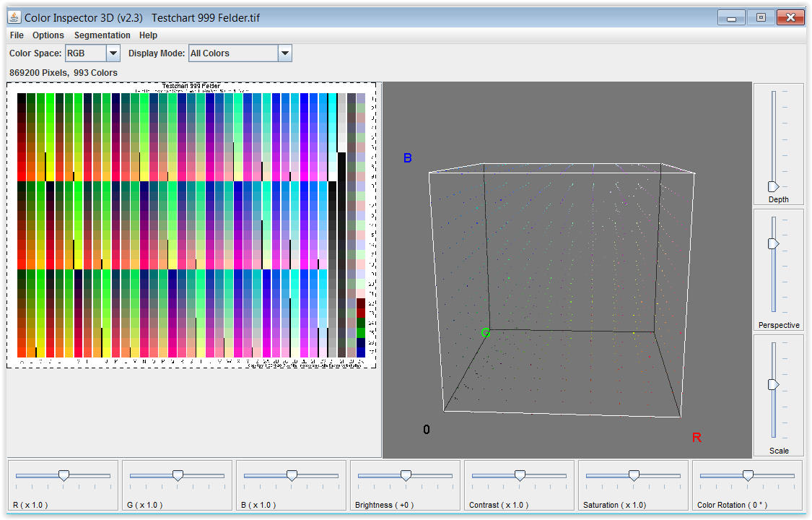
Task: Click the Brightness slider handle
Action: tap(406, 475)
